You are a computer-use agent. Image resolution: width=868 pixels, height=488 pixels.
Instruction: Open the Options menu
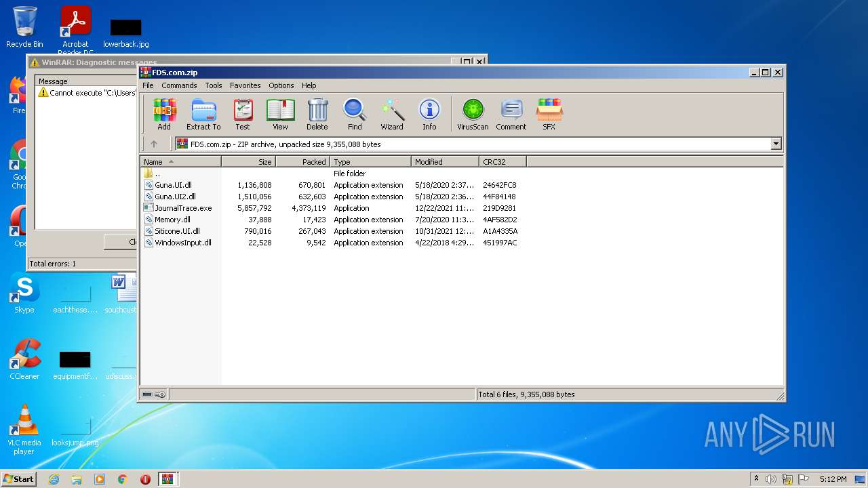(281, 85)
